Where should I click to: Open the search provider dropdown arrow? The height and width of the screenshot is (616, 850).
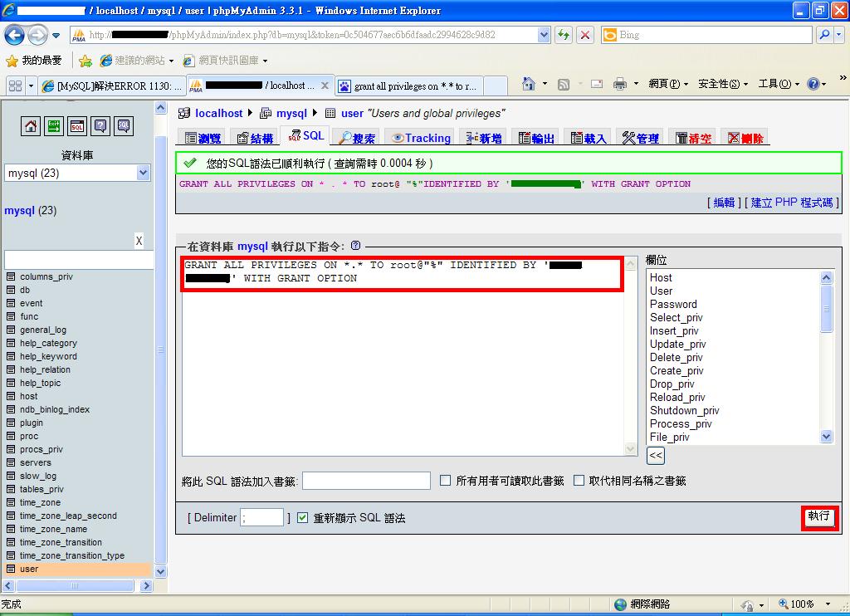tap(839, 35)
